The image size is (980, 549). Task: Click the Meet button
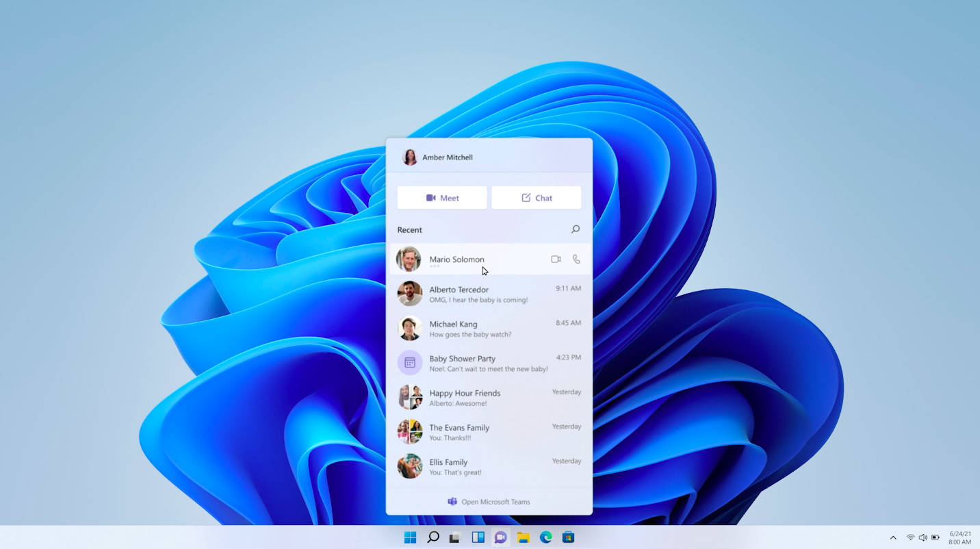tap(442, 198)
